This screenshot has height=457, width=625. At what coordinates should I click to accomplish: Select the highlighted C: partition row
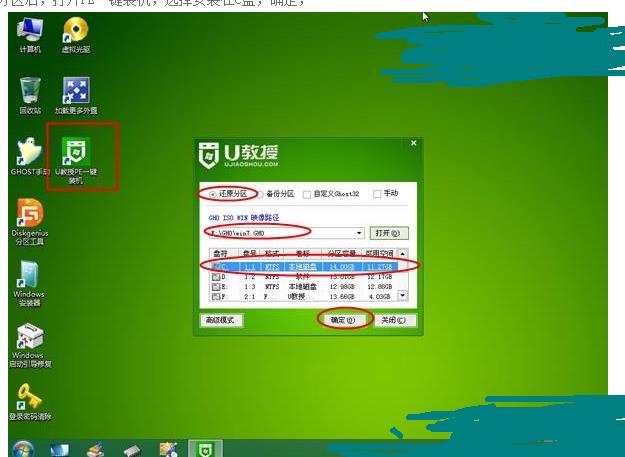click(303, 266)
